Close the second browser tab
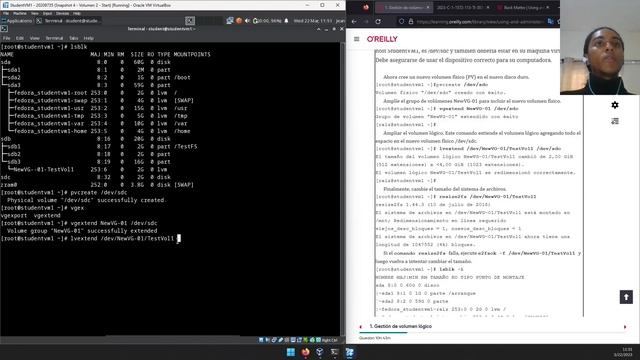The image size is (640, 360). pyautogui.click(x=488, y=7)
